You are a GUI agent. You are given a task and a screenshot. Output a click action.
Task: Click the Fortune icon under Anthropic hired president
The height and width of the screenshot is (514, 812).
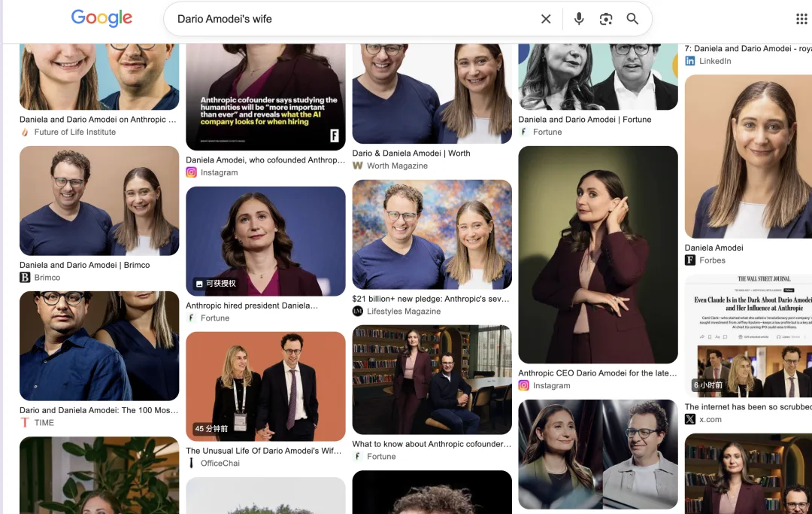(x=191, y=318)
